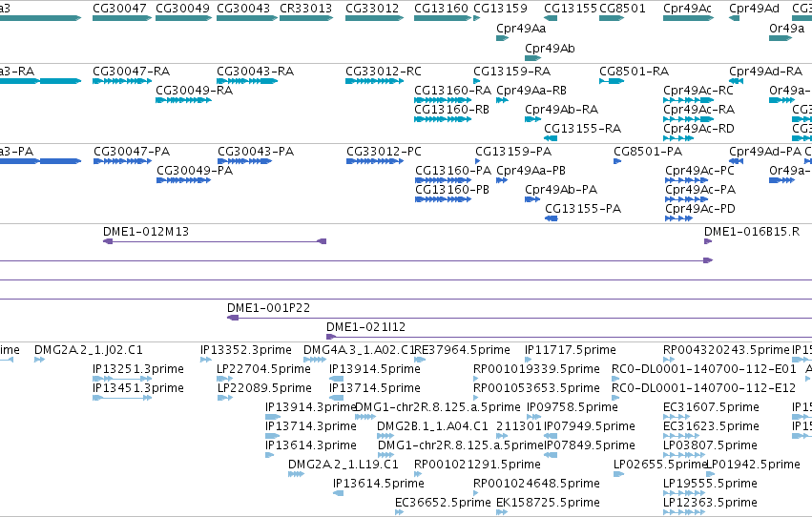Click the CG13159 gene label
The image size is (812, 517).
tap(500, 9)
